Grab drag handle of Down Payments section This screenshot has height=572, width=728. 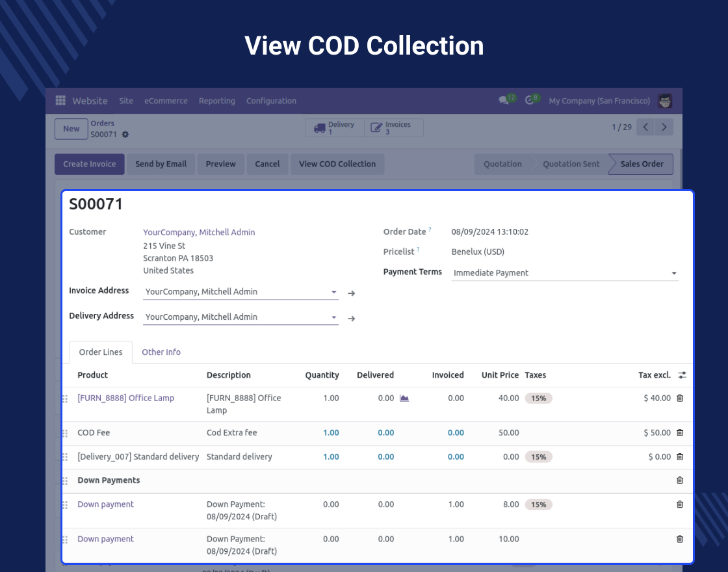65,480
